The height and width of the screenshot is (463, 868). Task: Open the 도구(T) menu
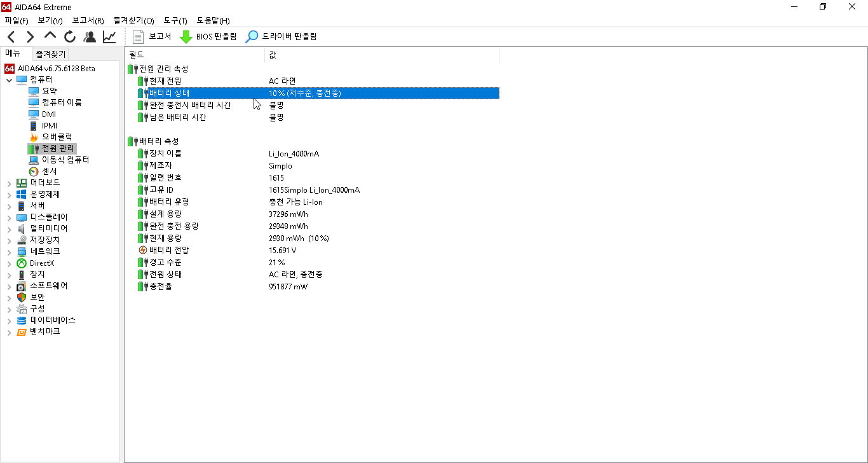coord(175,21)
